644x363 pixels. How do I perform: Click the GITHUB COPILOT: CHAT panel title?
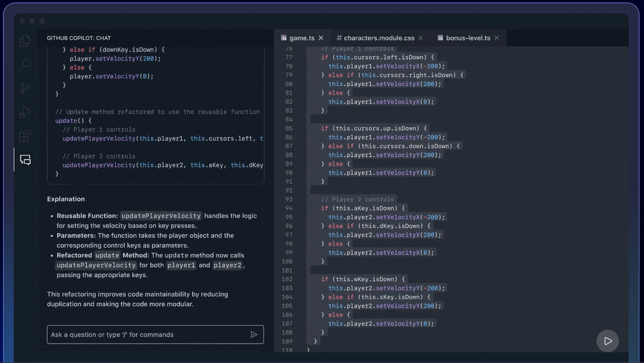[79, 38]
